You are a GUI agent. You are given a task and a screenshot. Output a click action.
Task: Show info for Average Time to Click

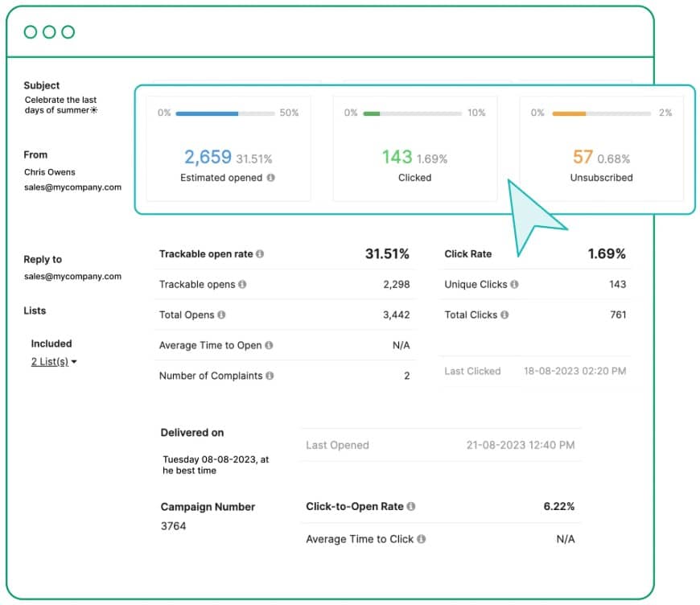click(x=421, y=539)
